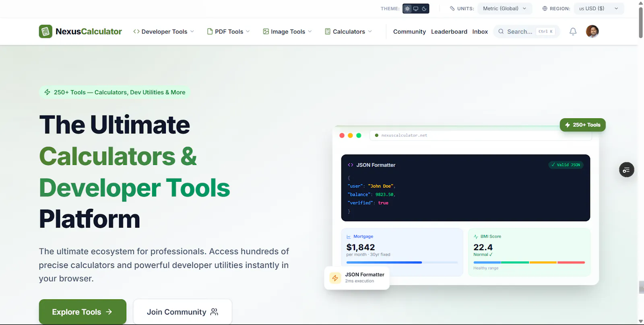This screenshot has height=325, width=644.
Task: Open the user profile avatar
Action: tap(592, 31)
